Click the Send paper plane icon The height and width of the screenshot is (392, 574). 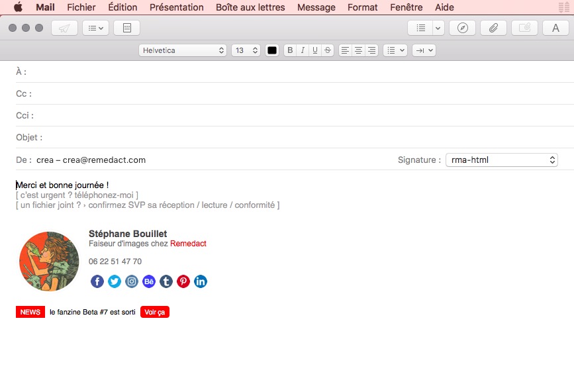[x=64, y=27]
